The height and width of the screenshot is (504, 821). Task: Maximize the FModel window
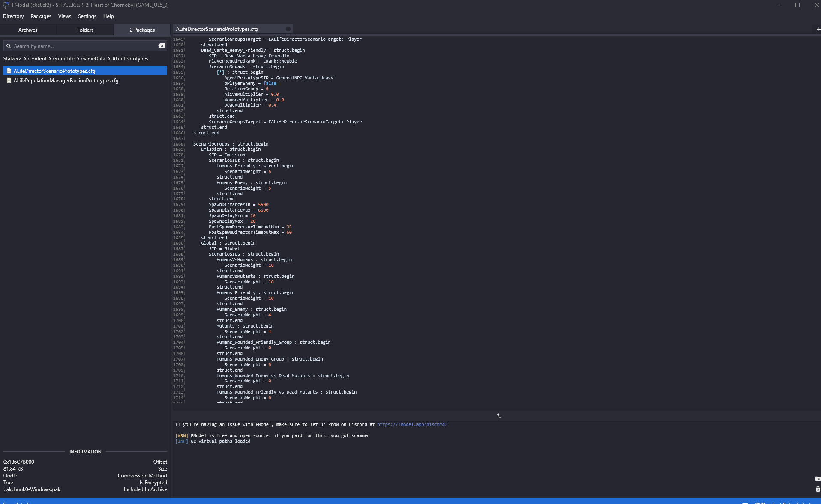click(x=797, y=5)
